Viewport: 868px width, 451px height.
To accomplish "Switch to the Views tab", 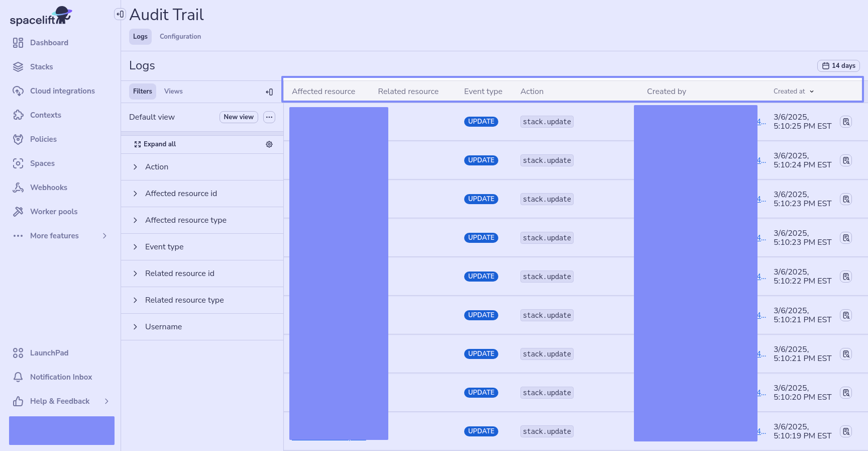I will tap(173, 92).
